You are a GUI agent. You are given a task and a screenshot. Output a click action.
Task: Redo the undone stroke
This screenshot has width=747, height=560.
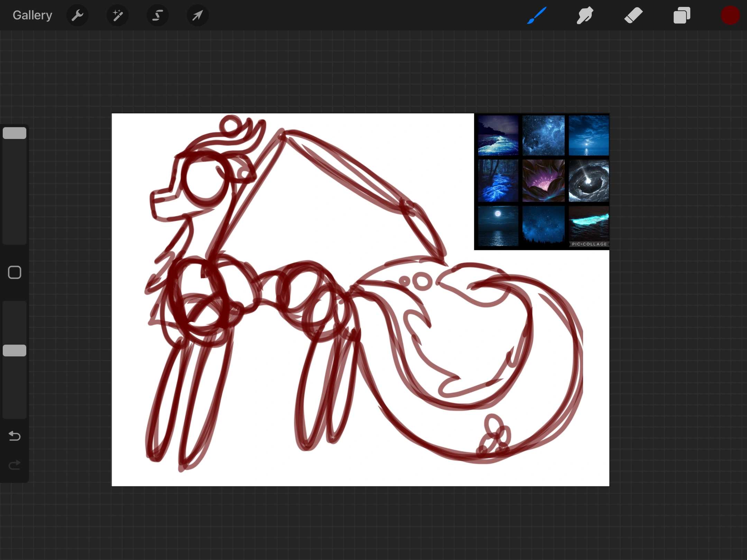[x=15, y=465]
